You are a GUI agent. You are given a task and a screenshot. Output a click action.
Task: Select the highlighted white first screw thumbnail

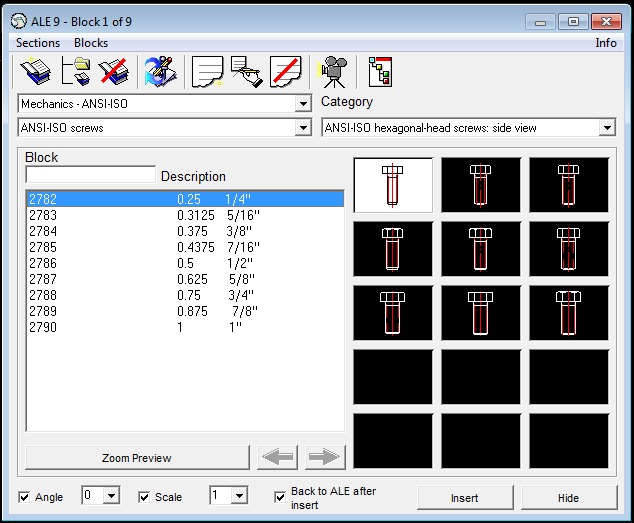tap(393, 185)
